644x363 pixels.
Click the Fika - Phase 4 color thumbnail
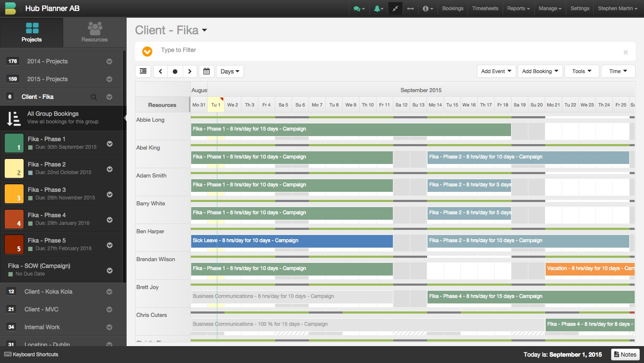coord(14,219)
